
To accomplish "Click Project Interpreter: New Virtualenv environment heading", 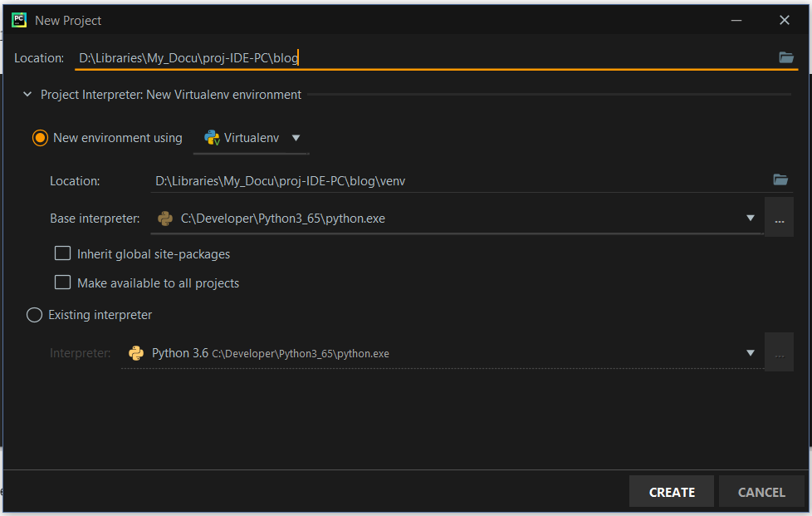I will click(x=171, y=94).
